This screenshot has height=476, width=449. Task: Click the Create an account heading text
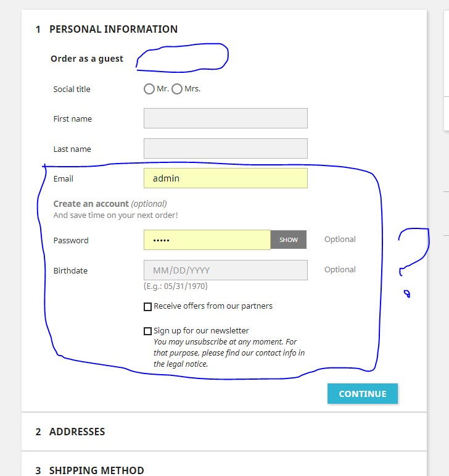point(91,204)
